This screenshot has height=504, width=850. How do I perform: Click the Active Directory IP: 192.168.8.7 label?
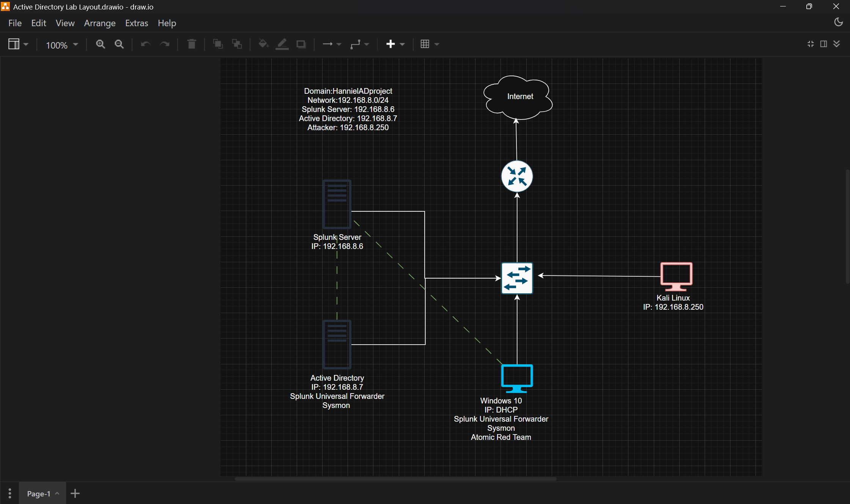tap(337, 387)
